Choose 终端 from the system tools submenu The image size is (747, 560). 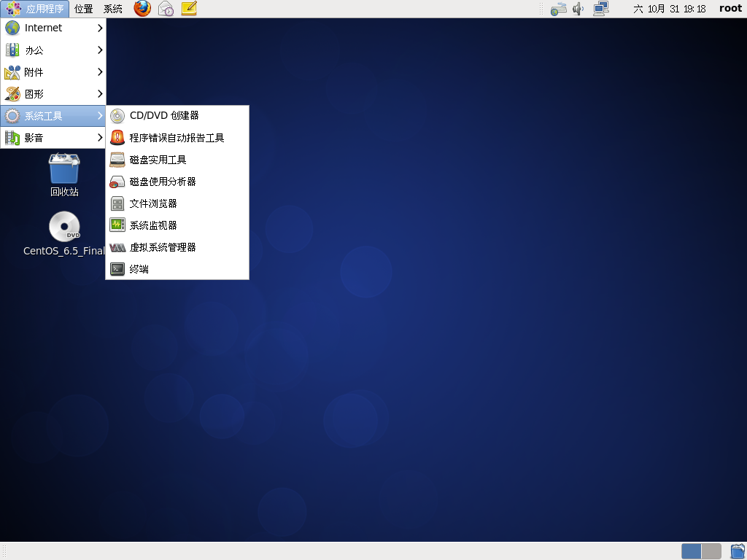177,269
